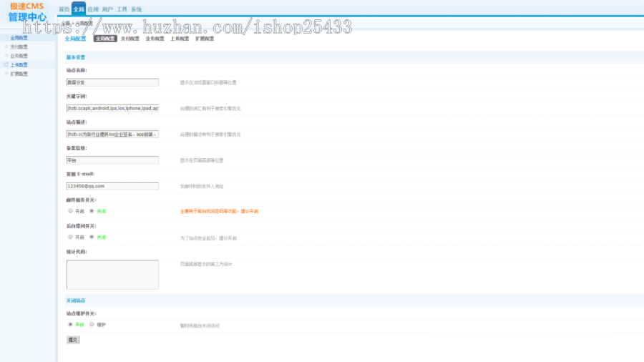This screenshot has width=644, height=362.
Task: Select 关闭 radio for 邮件服务开关
Action: (x=92, y=211)
